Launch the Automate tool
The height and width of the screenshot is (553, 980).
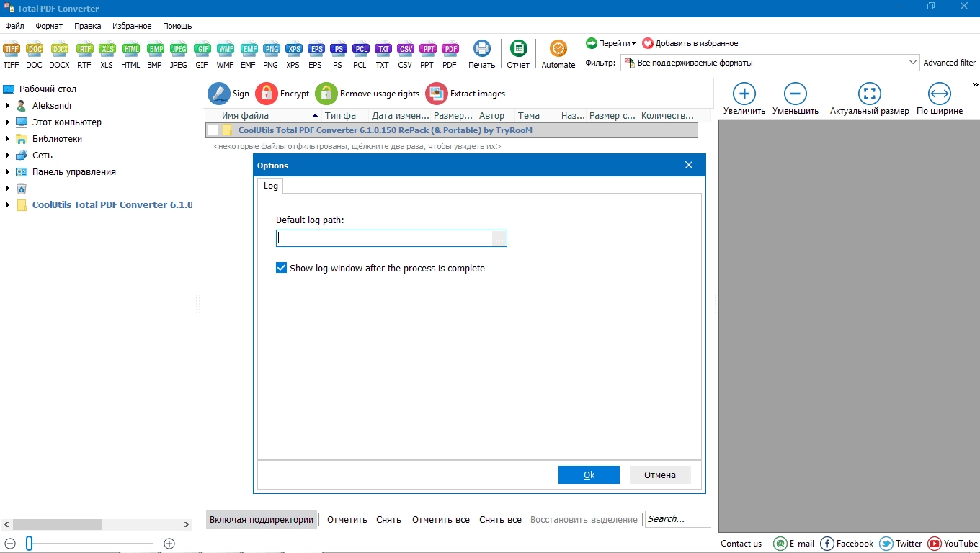558,55
